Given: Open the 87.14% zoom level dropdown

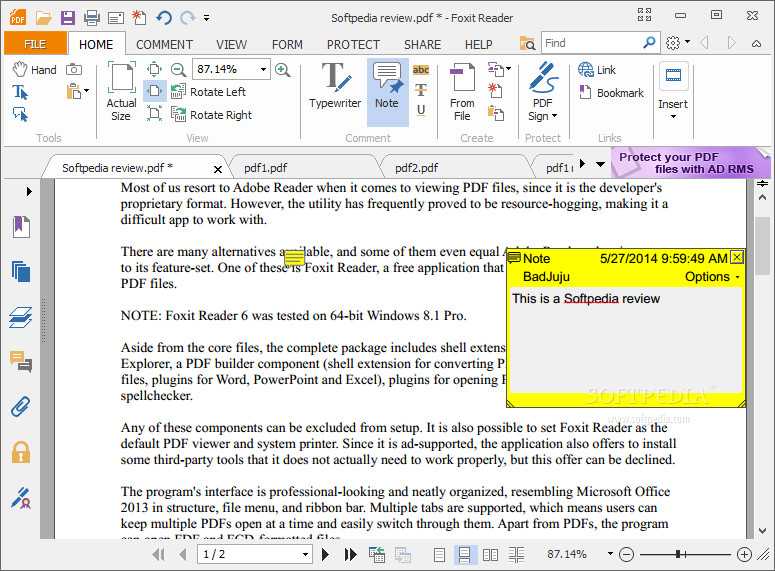Looking at the screenshot, I should point(263,69).
